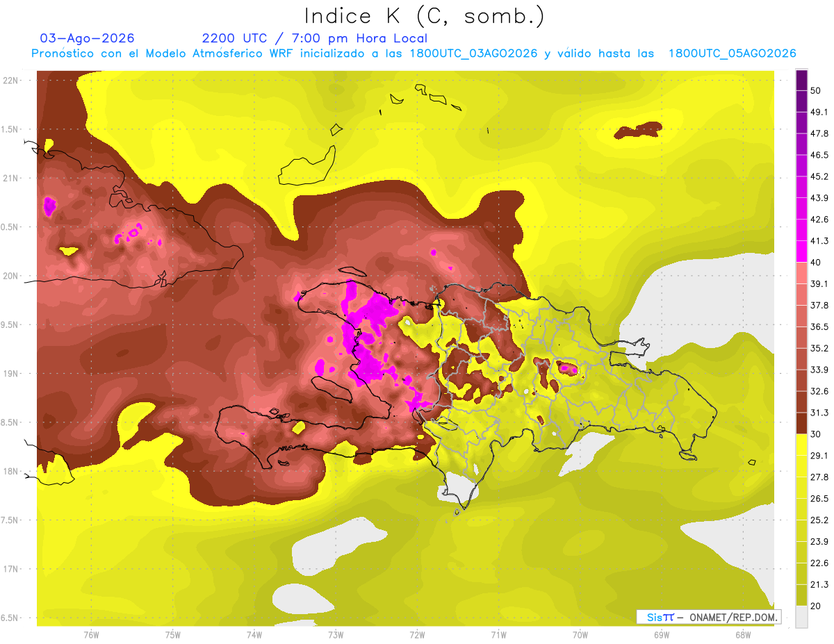Image resolution: width=834 pixels, height=644 pixels.
Task: Click the legend value '22.6'
Action: (x=819, y=563)
